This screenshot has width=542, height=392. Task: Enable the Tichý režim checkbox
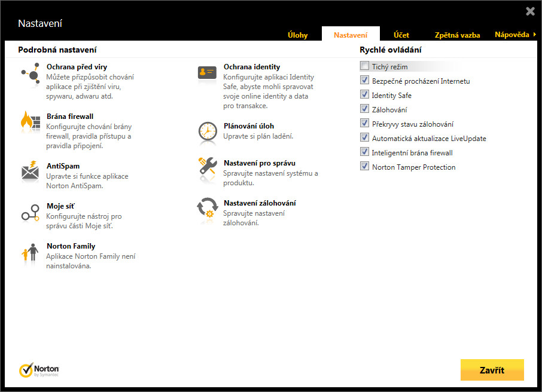coord(364,66)
